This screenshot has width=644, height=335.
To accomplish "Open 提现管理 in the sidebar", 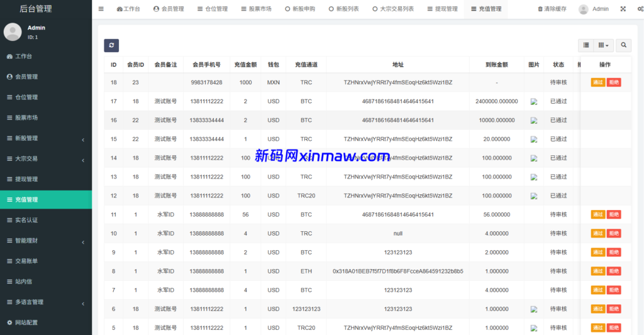I will [46, 179].
